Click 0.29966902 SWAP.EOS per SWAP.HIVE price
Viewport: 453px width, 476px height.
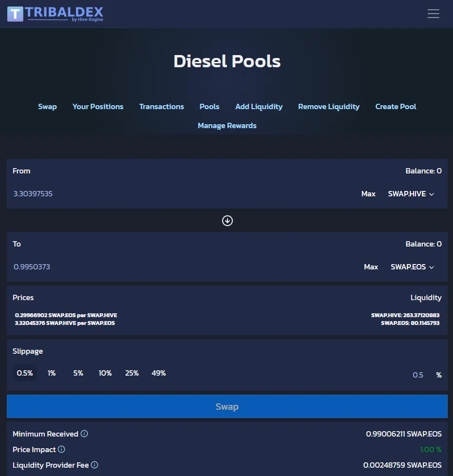tap(66, 315)
